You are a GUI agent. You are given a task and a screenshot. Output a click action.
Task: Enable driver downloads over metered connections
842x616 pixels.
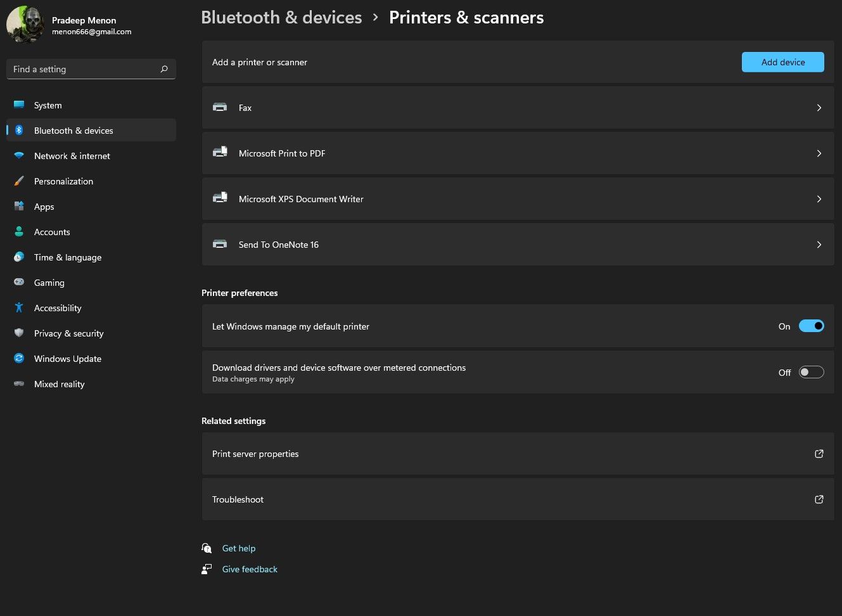point(811,373)
